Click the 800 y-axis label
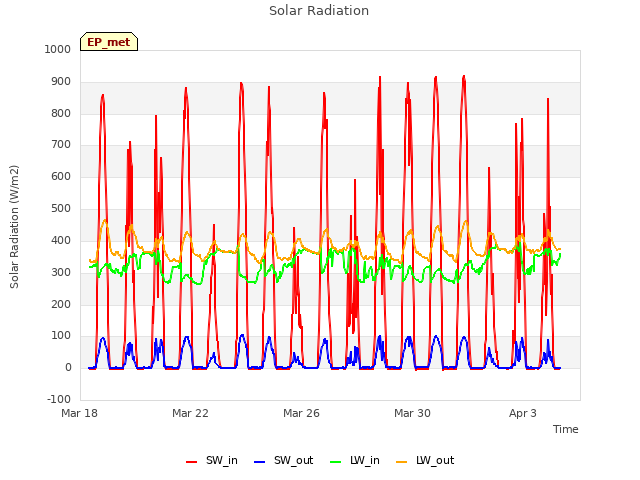 pyautogui.click(x=61, y=113)
